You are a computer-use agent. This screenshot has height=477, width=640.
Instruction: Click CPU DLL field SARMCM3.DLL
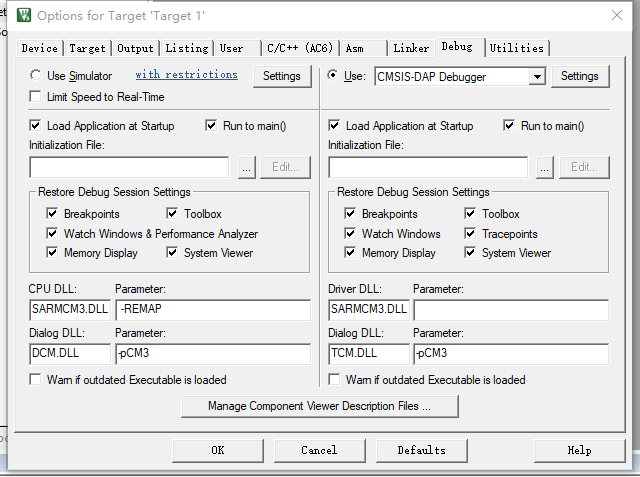(x=70, y=310)
